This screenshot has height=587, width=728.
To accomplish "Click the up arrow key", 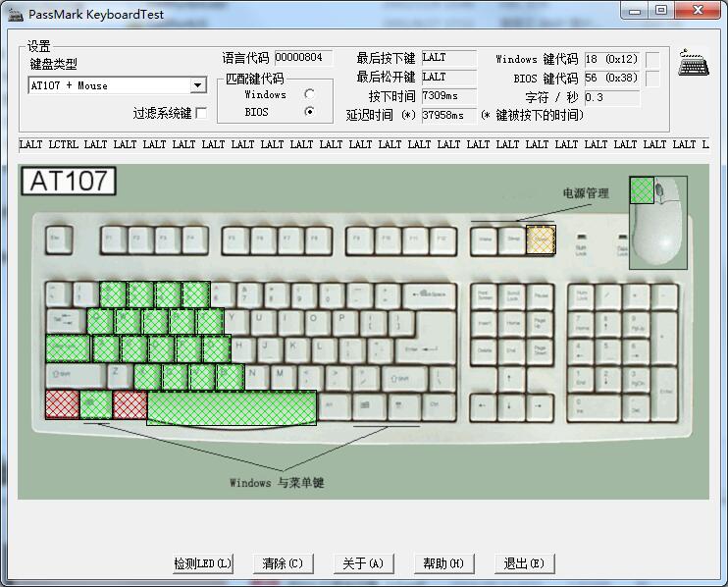I will 511,379.
